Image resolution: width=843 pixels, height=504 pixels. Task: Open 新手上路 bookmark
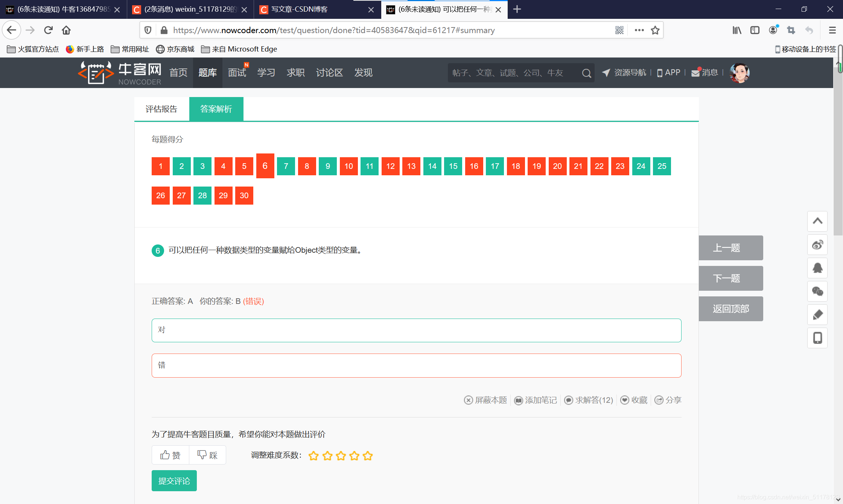click(x=85, y=49)
